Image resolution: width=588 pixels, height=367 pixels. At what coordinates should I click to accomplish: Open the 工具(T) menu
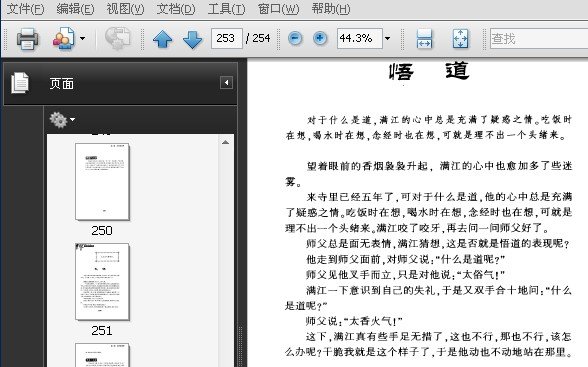tap(226, 9)
